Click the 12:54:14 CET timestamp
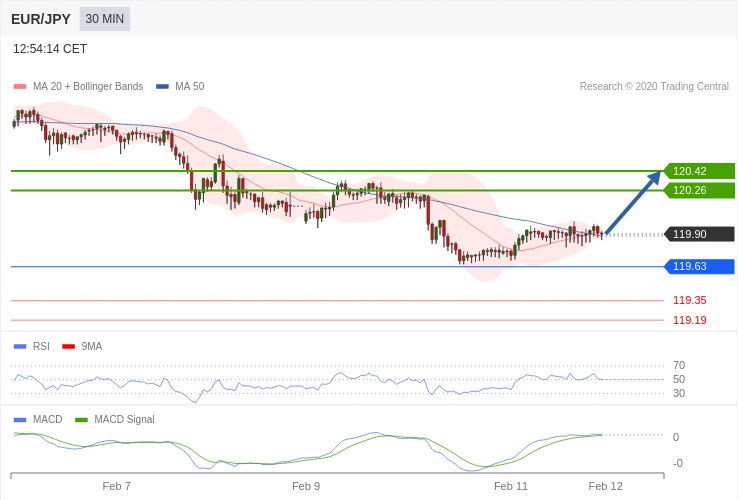The image size is (738, 500). [x=50, y=49]
